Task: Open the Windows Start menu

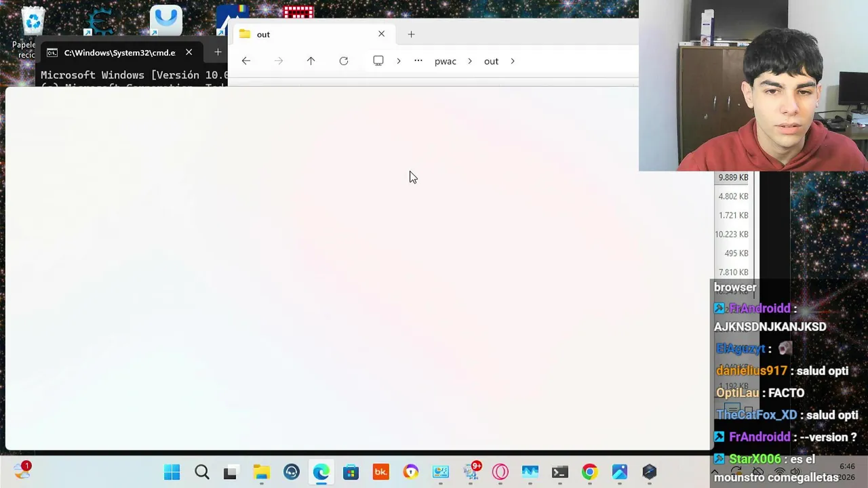Action: point(172,472)
